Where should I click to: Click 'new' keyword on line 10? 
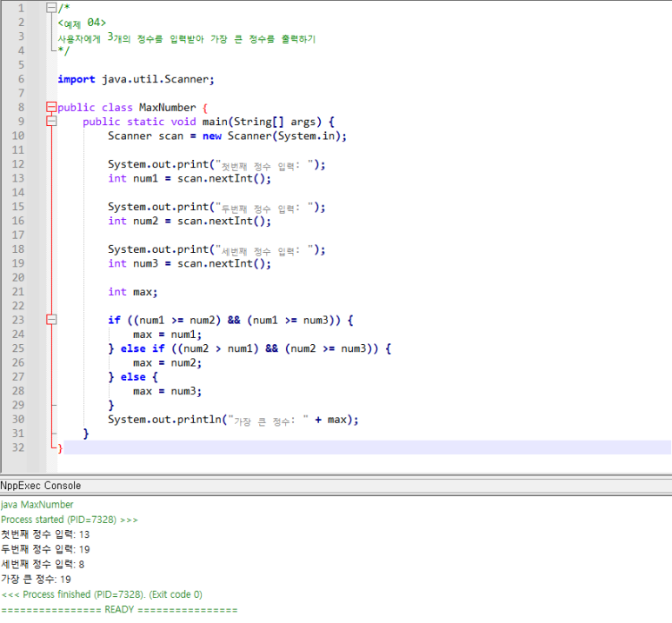(x=212, y=136)
